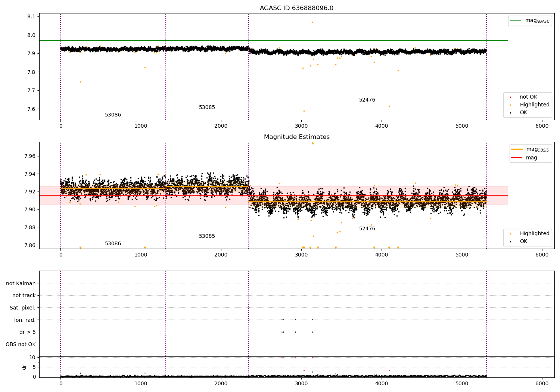560x392 pixels.
Task: Click obsid label 53086 in middle plot
Action: click(113, 244)
